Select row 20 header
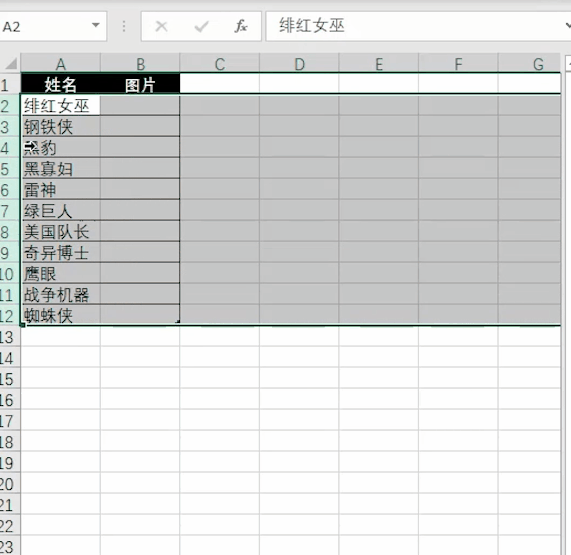Screen dimensions: 571x555 click(x=9, y=484)
